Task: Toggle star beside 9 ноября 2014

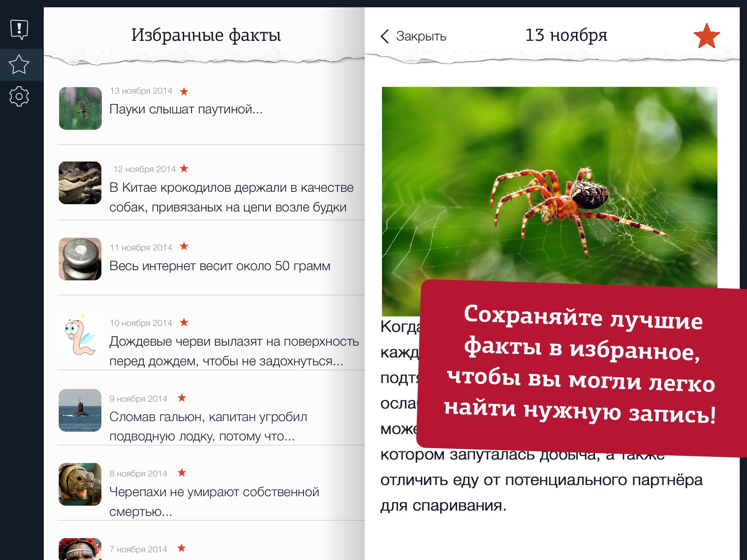Action: pyautogui.click(x=182, y=398)
